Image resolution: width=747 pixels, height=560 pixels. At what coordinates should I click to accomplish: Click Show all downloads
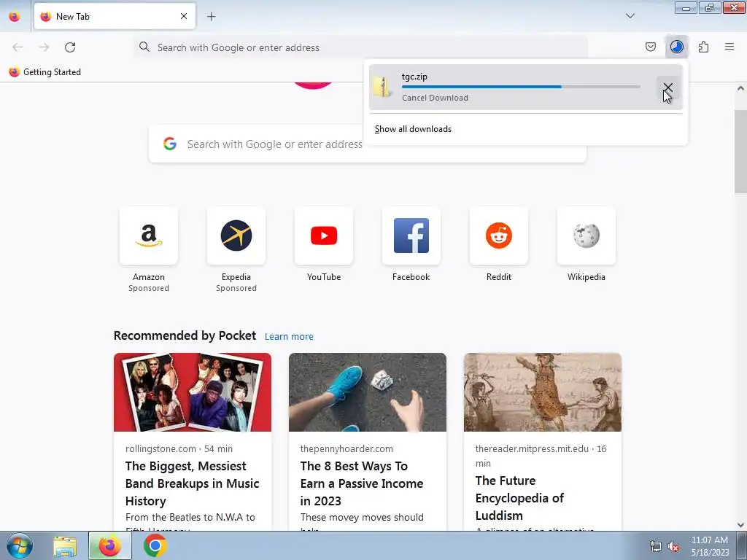[413, 129]
